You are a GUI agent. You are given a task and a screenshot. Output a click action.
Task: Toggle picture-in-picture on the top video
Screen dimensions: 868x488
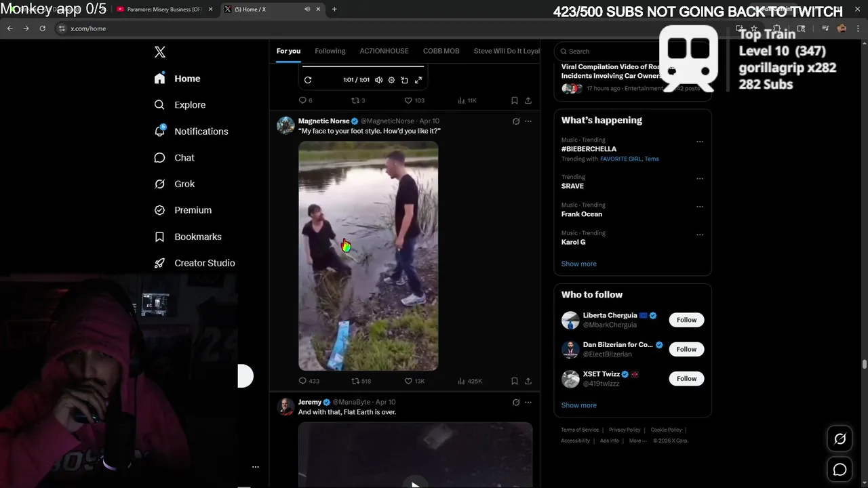[405, 80]
